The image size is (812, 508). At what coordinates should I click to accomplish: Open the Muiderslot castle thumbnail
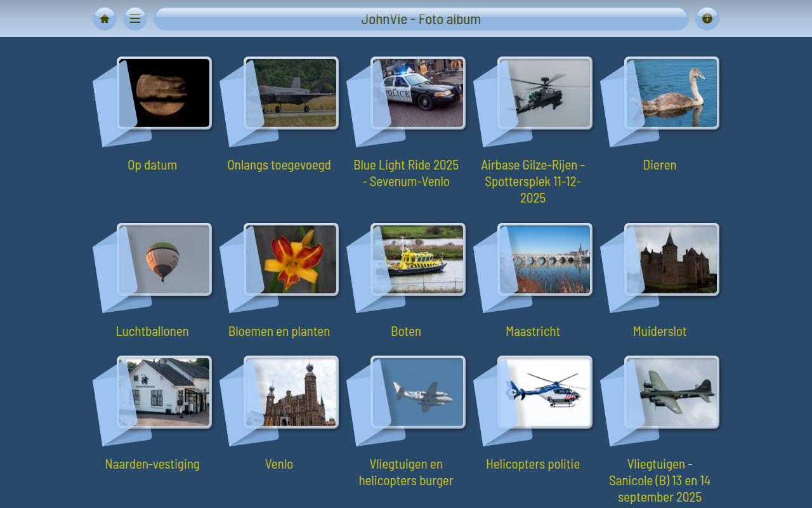pyautogui.click(x=672, y=260)
